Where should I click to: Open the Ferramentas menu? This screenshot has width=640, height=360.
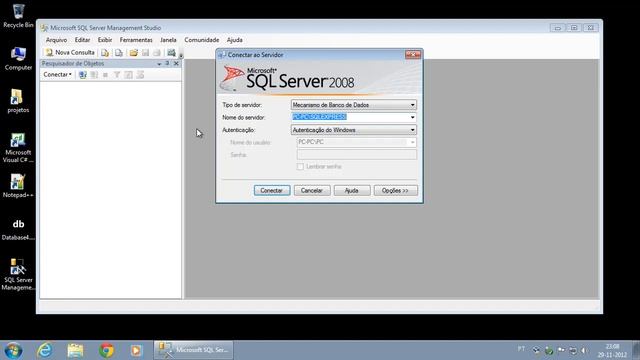click(136, 40)
